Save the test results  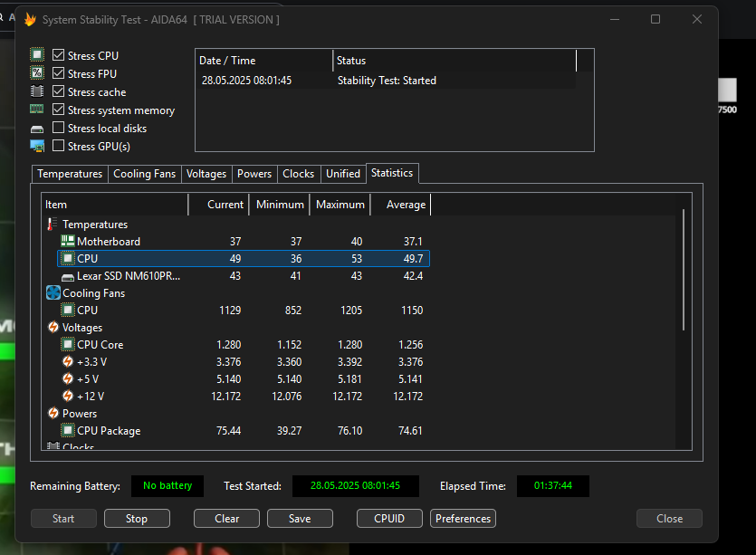pos(300,519)
